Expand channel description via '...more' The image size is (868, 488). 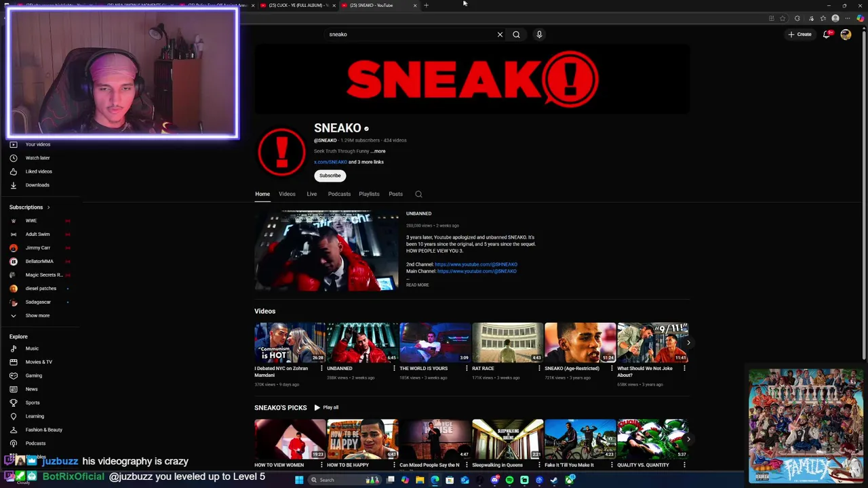click(378, 151)
